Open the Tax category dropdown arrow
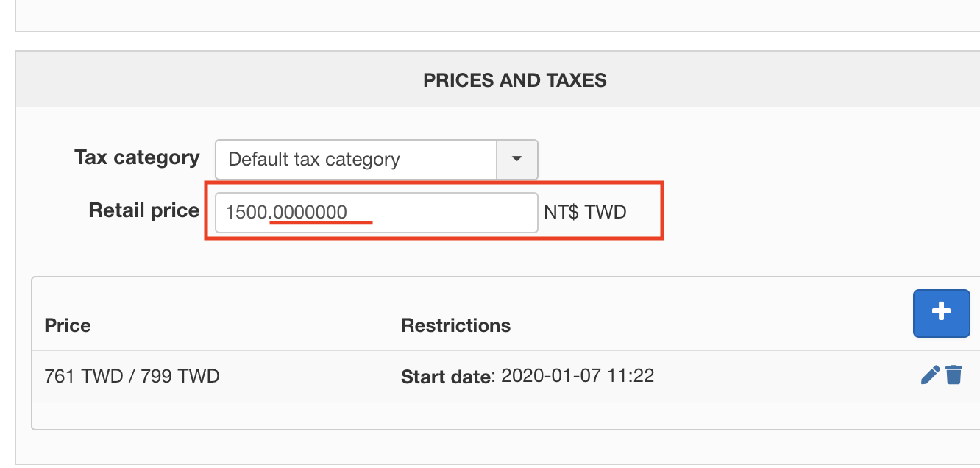 coord(516,159)
